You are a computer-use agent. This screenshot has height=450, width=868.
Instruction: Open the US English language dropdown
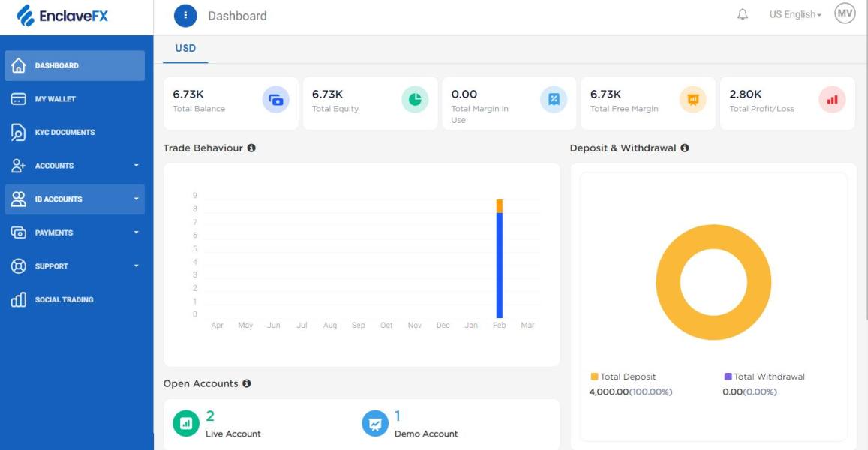[x=795, y=15]
